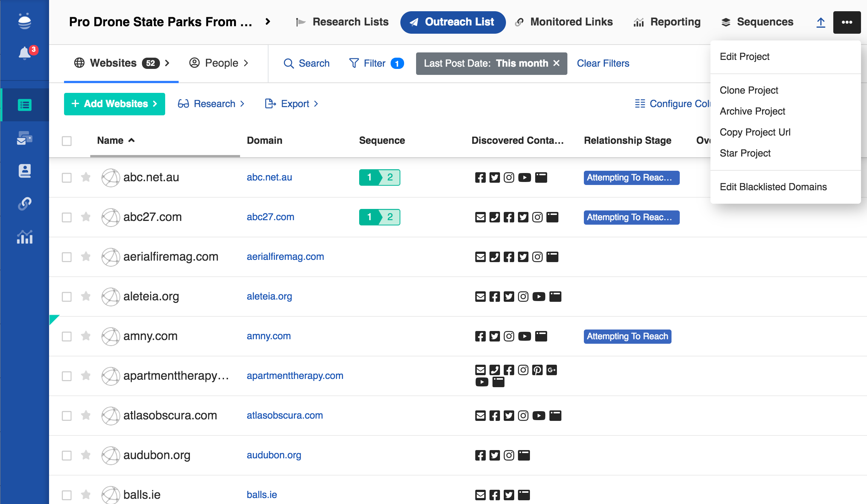Close the three-dots project menu button
This screenshot has height=504, width=867.
point(847,22)
